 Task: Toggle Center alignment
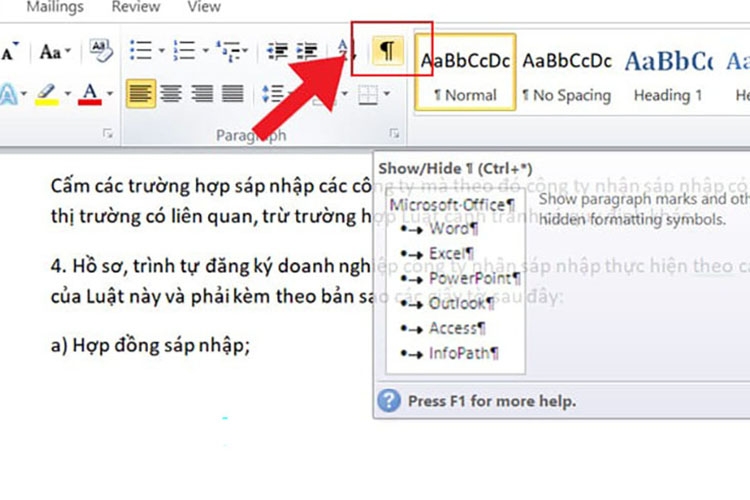coord(171,93)
